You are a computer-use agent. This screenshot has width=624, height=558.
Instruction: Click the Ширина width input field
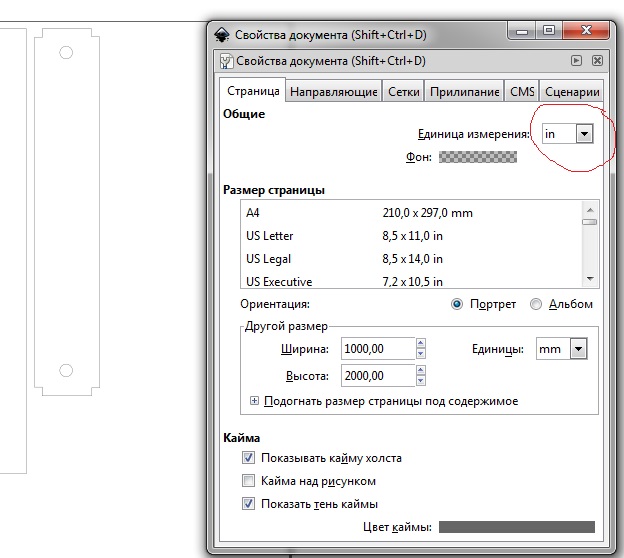point(378,349)
